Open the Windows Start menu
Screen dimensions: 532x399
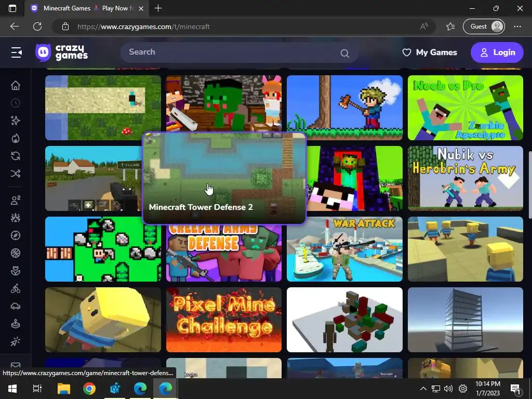point(12,389)
